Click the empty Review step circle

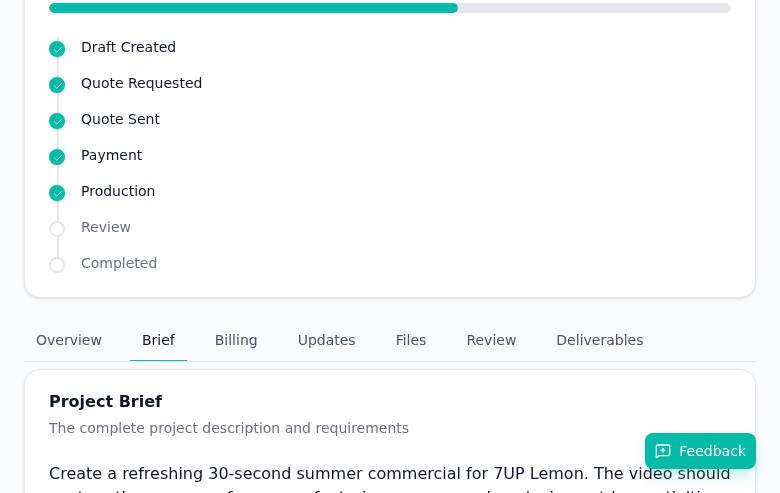(57, 229)
